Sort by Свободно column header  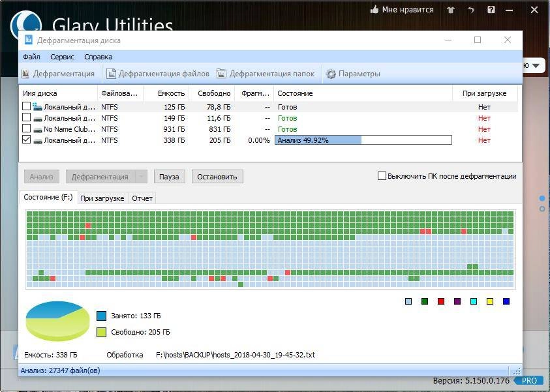click(x=212, y=93)
